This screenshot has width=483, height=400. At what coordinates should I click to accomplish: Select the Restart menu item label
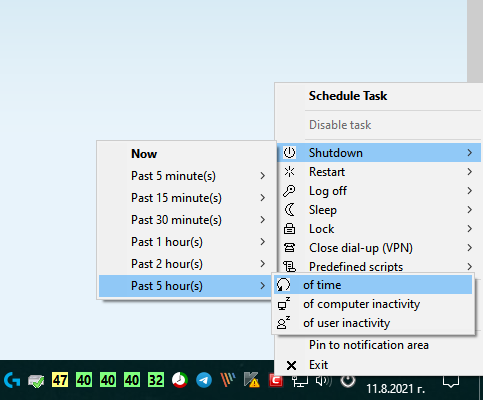[x=327, y=172]
